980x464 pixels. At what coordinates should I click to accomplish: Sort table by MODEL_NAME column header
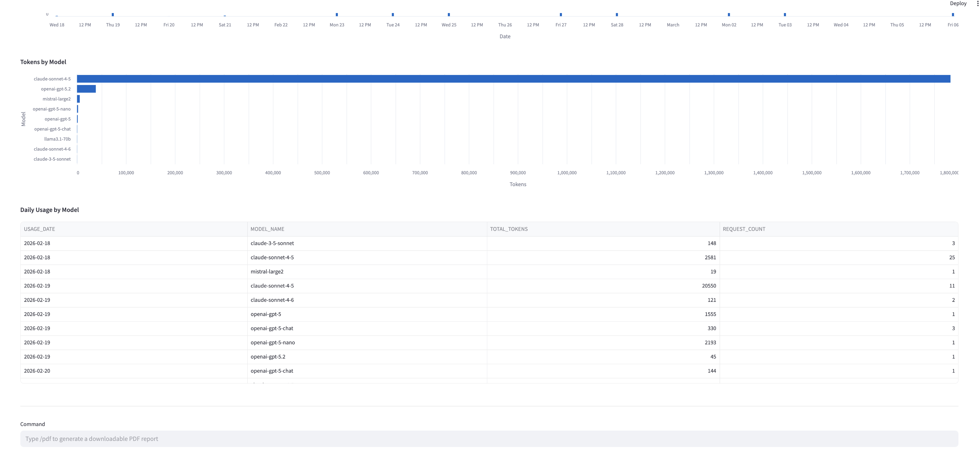(267, 229)
